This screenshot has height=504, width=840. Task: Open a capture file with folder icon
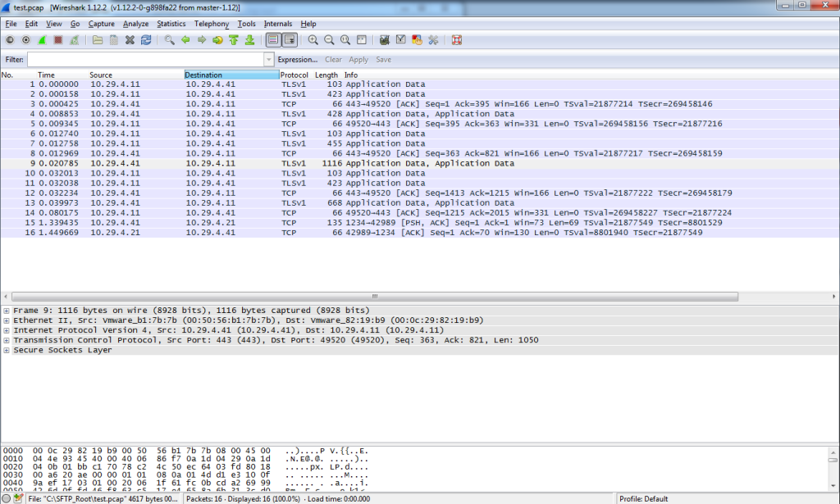pyautogui.click(x=98, y=40)
